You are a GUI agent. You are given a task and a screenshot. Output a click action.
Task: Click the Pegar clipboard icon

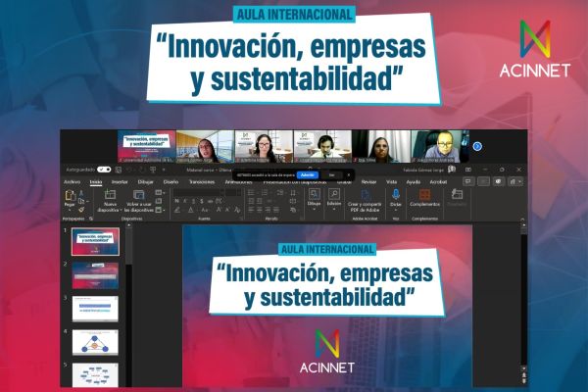click(x=71, y=197)
